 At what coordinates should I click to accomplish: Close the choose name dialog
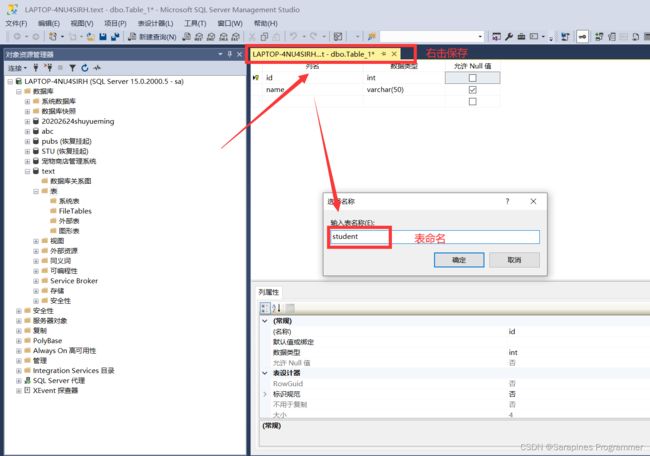pyautogui.click(x=533, y=201)
